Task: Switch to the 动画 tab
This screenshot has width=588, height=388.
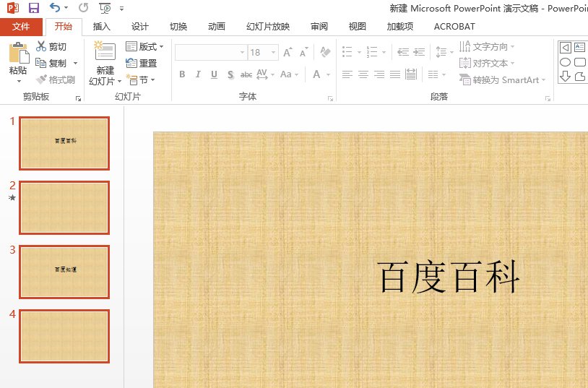Action: [x=217, y=27]
